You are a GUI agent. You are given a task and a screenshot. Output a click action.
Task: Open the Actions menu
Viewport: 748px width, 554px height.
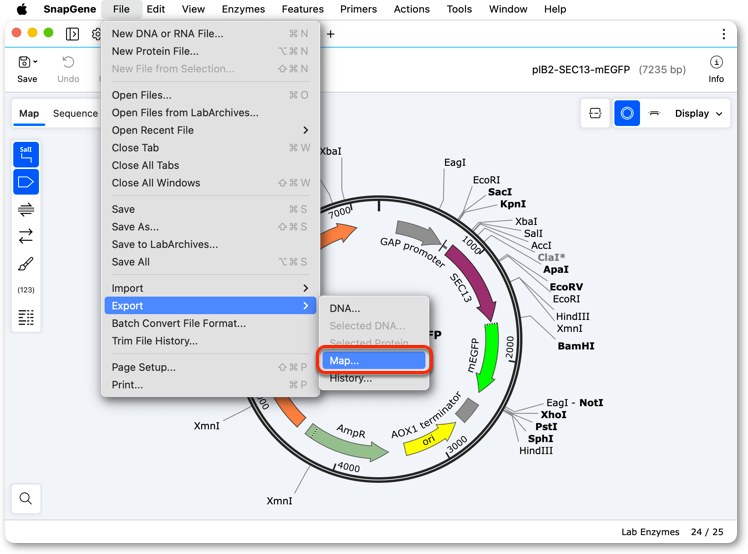click(411, 9)
